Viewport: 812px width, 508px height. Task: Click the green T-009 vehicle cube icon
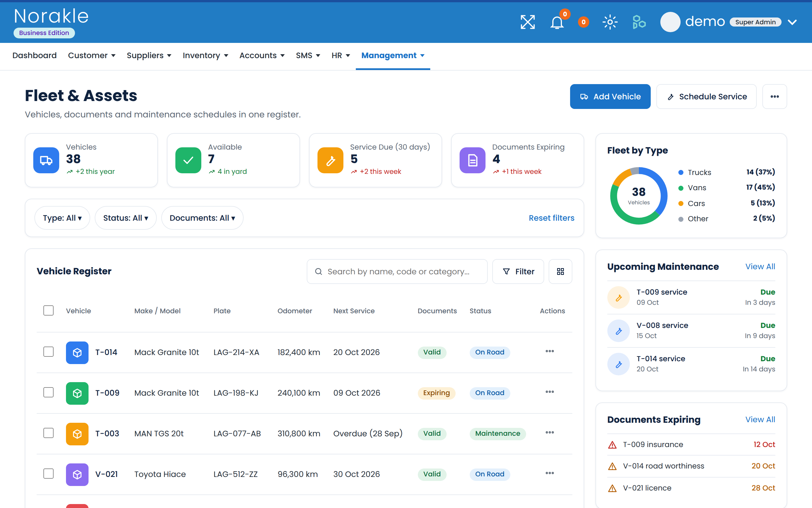(77, 393)
